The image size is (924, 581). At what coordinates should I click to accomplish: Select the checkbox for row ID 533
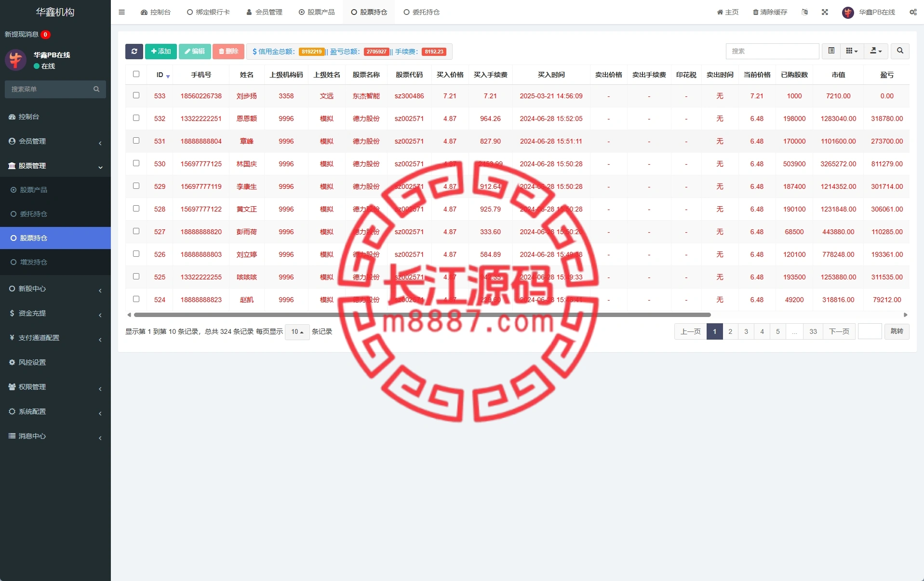point(136,95)
